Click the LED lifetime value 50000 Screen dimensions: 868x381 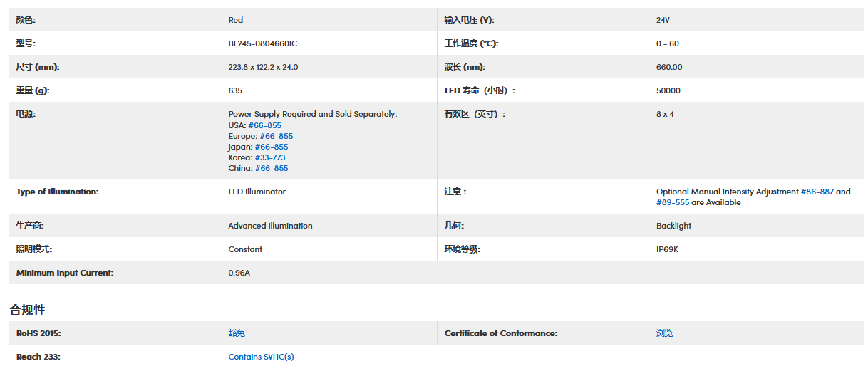[x=668, y=90]
